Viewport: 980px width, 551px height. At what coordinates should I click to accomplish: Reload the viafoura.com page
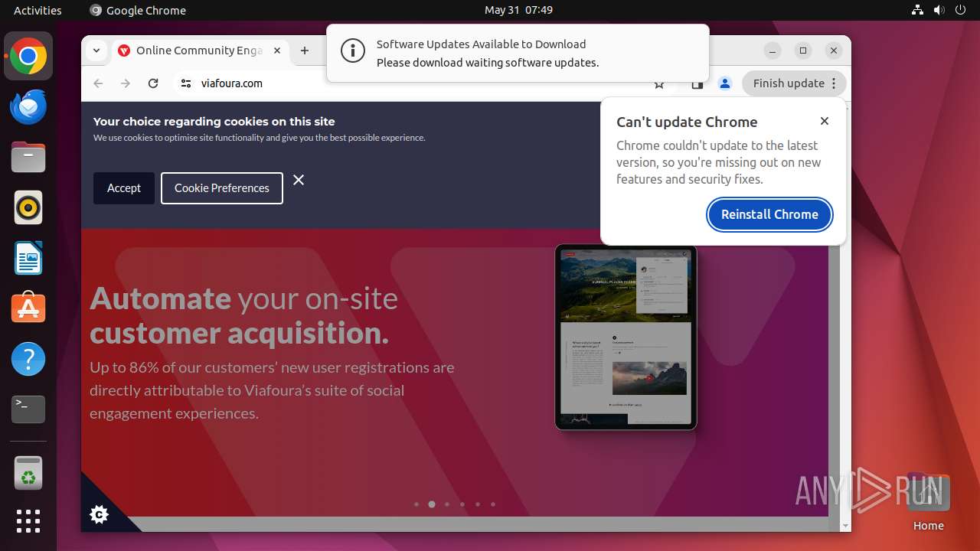point(153,83)
